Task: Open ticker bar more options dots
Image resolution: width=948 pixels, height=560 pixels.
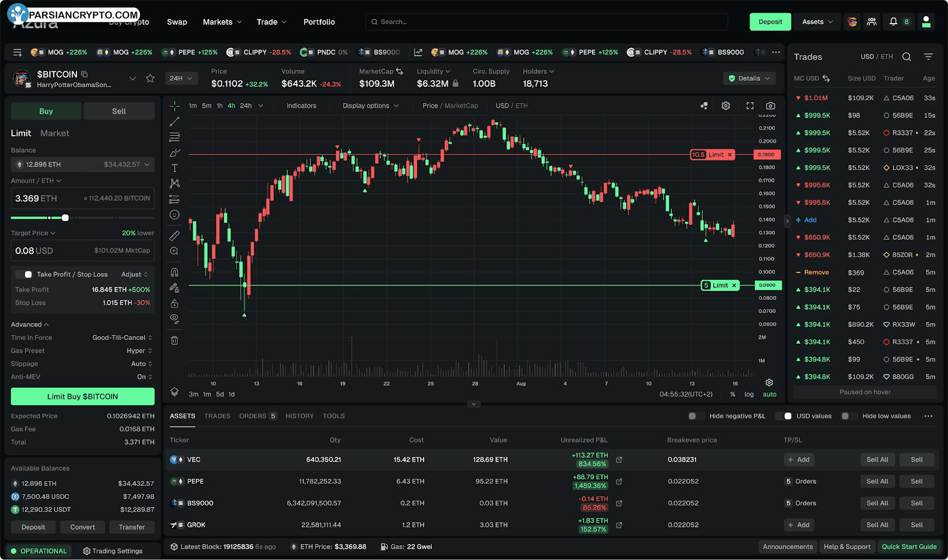Action: tap(776, 52)
